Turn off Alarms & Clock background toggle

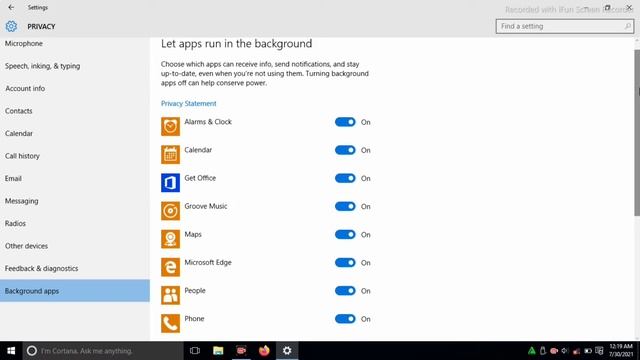click(x=345, y=122)
